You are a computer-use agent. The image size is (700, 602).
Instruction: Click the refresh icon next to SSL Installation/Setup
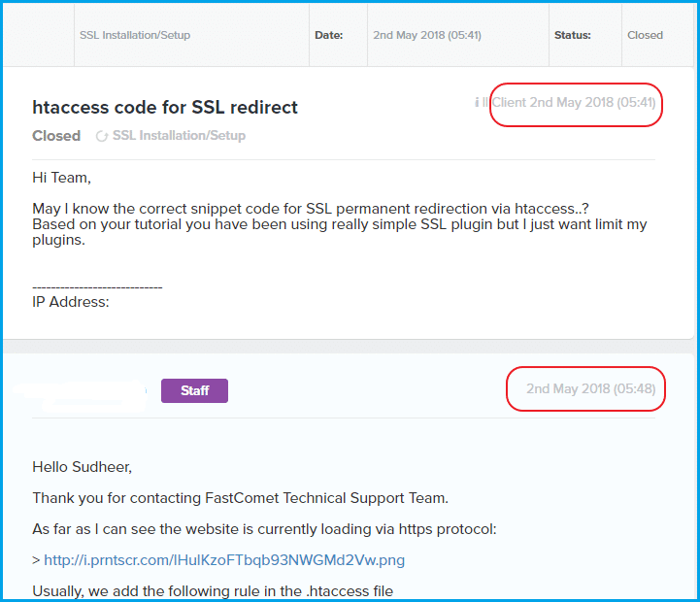pos(101,136)
